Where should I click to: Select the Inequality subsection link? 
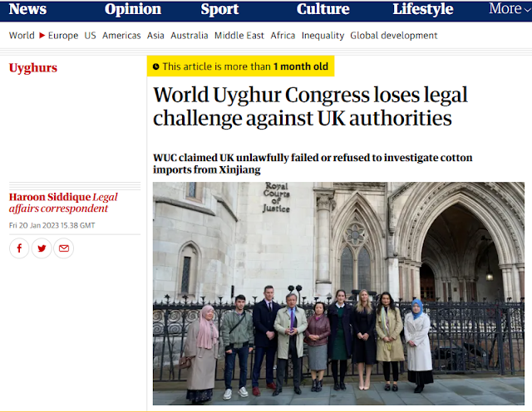[323, 35]
